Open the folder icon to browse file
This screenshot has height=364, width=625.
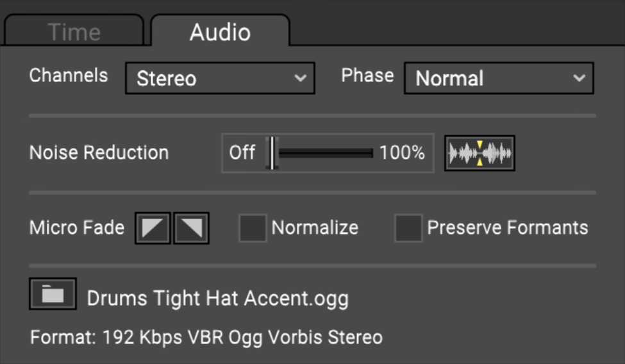click(x=53, y=294)
